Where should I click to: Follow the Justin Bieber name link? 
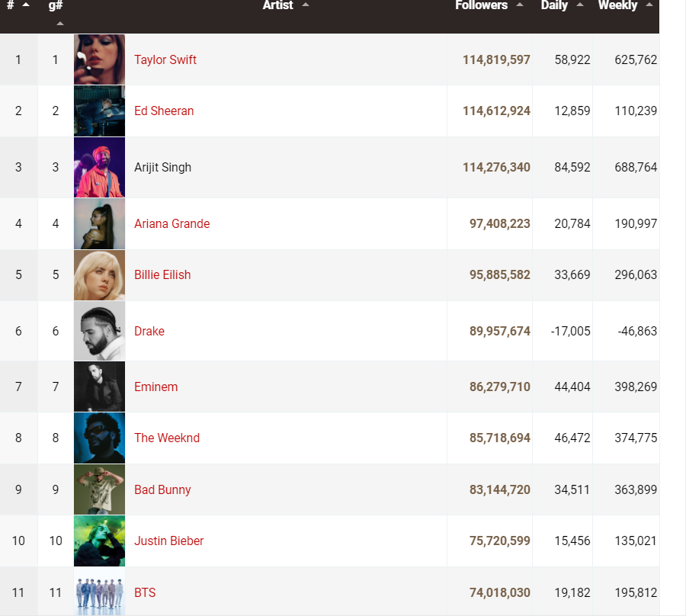pyautogui.click(x=168, y=541)
